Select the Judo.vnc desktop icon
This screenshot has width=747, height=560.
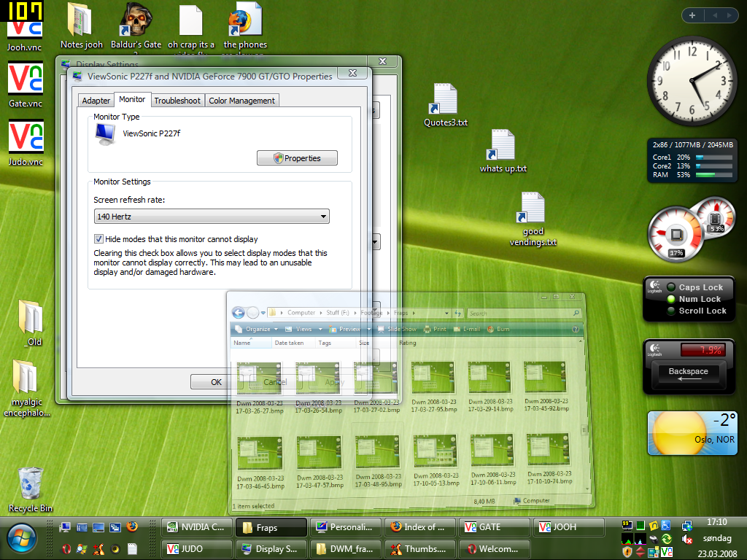click(x=26, y=142)
